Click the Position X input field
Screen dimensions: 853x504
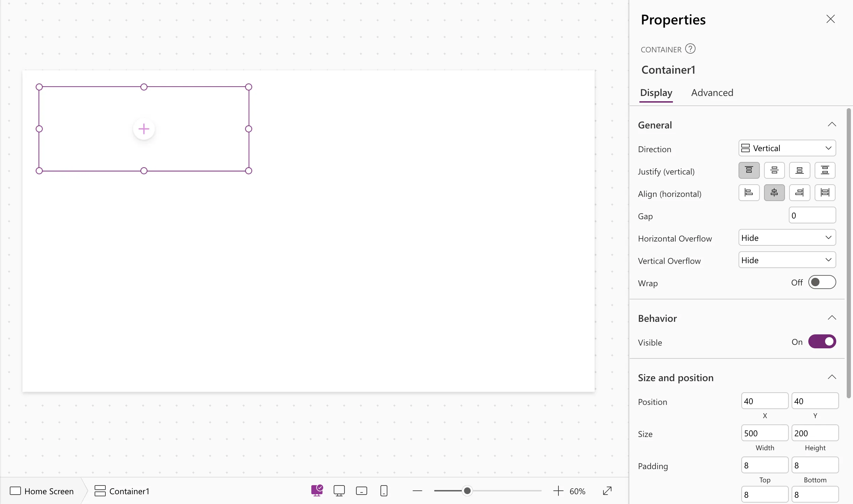[765, 401]
